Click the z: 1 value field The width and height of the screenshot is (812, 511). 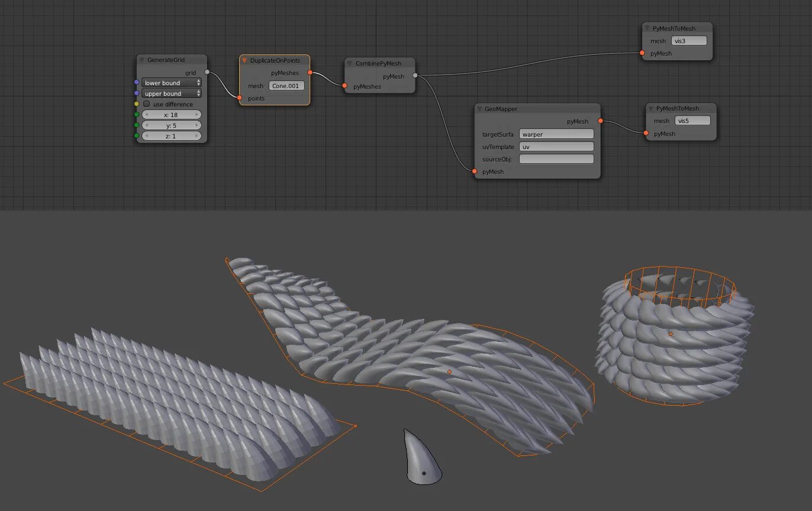click(x=172, y=136)
